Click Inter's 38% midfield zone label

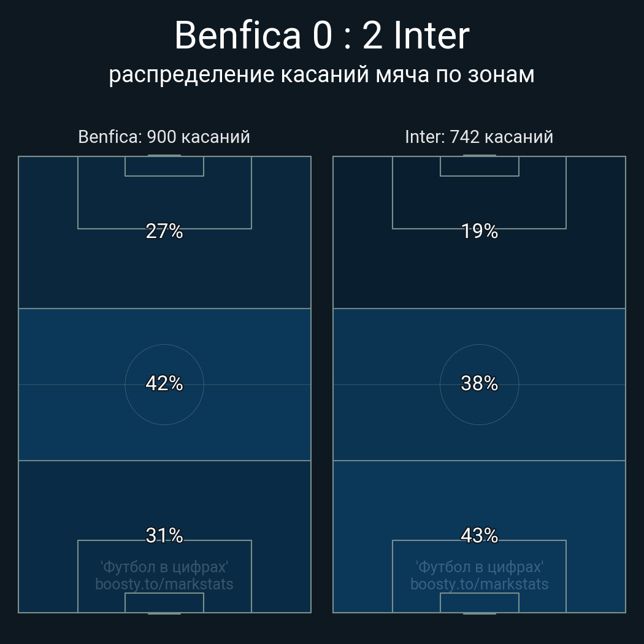pyautogui.click(x=479, y=384)
